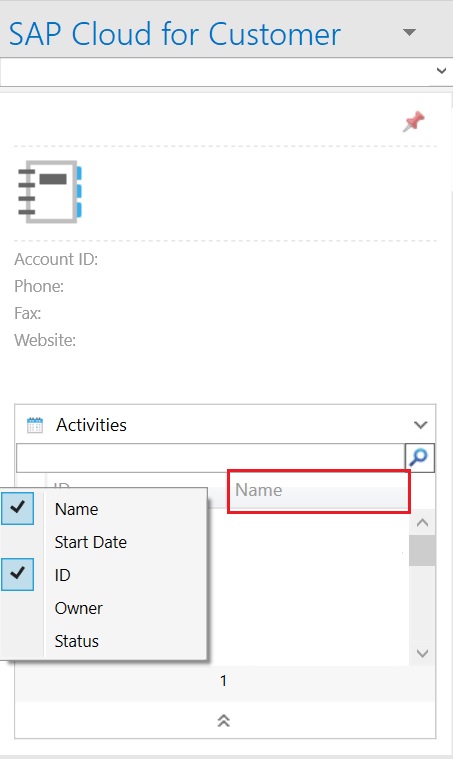This screenshot has width=453, height=759.
Task: Click inside the Activities search field
Action: [211, 457]
